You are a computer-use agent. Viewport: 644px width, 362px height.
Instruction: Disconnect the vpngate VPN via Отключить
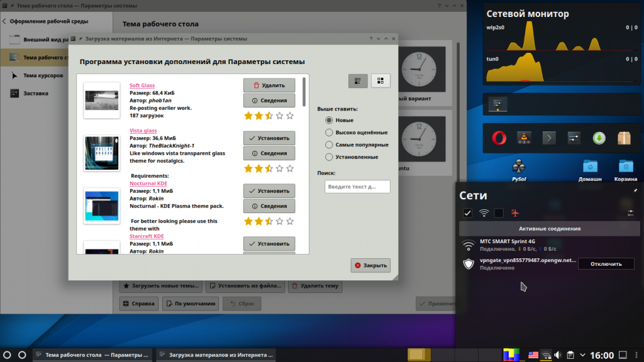[x=606, y=264]
